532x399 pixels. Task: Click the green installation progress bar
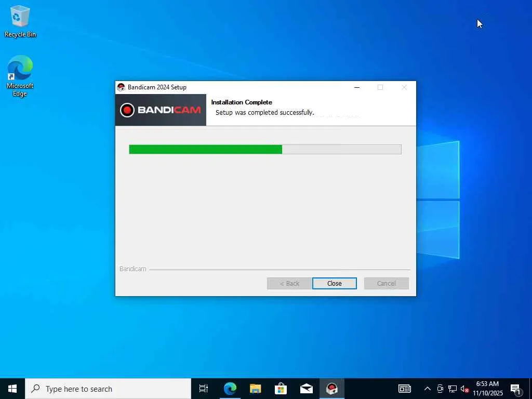tap(265, 149)
